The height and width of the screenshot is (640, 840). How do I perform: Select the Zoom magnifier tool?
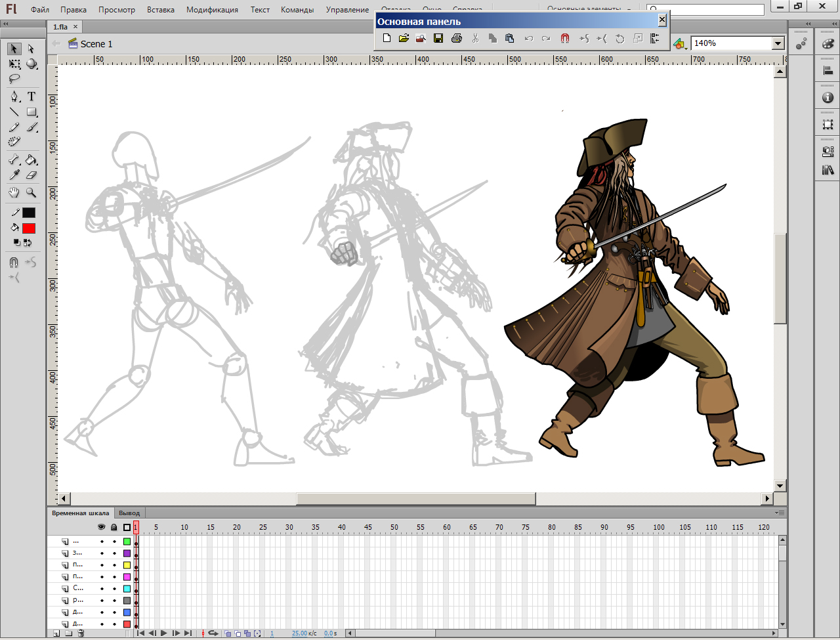pyautogui.click(x=31, y=192)
